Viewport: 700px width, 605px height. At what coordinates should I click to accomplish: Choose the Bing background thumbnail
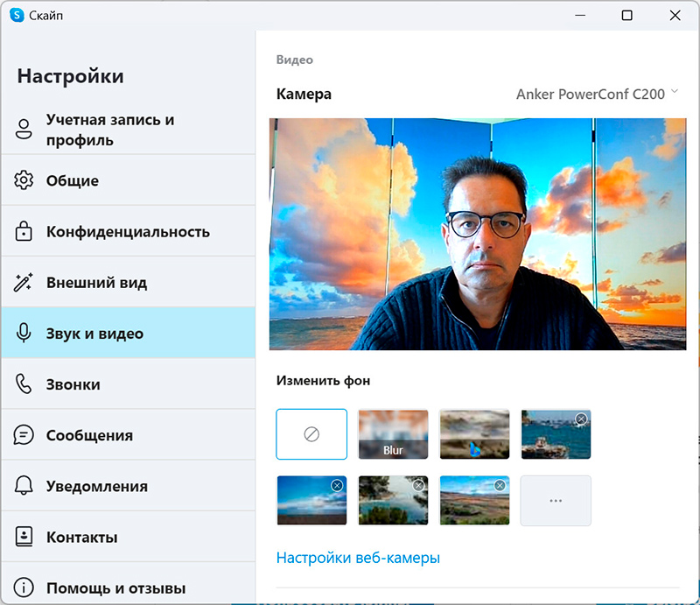[474, 434]
